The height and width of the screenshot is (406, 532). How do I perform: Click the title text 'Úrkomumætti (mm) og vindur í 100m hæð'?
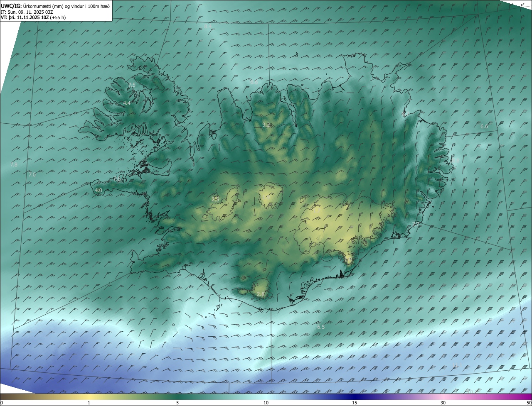coord(66,6)
